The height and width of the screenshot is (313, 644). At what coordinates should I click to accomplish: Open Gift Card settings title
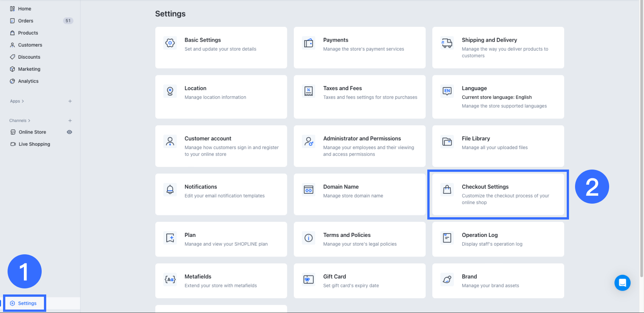click(335, 277)
